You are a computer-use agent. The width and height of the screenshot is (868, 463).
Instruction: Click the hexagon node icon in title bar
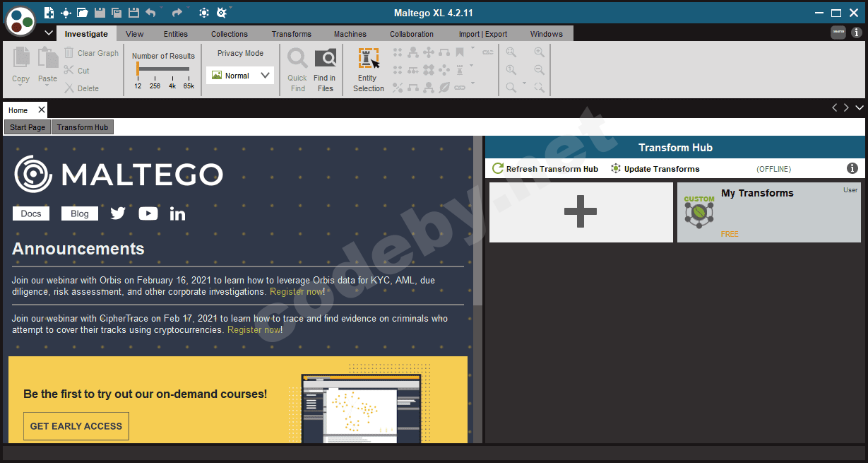[203, 13]
